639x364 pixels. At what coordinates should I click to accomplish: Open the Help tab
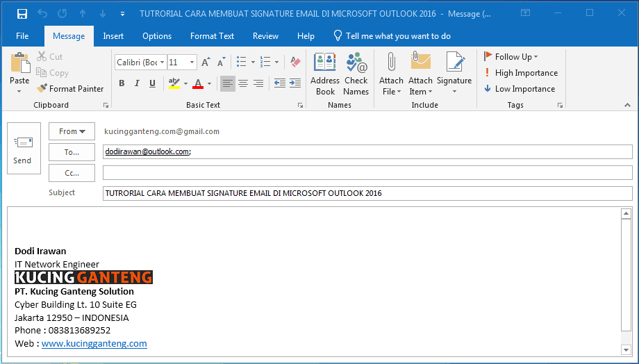tap(306, 36)
